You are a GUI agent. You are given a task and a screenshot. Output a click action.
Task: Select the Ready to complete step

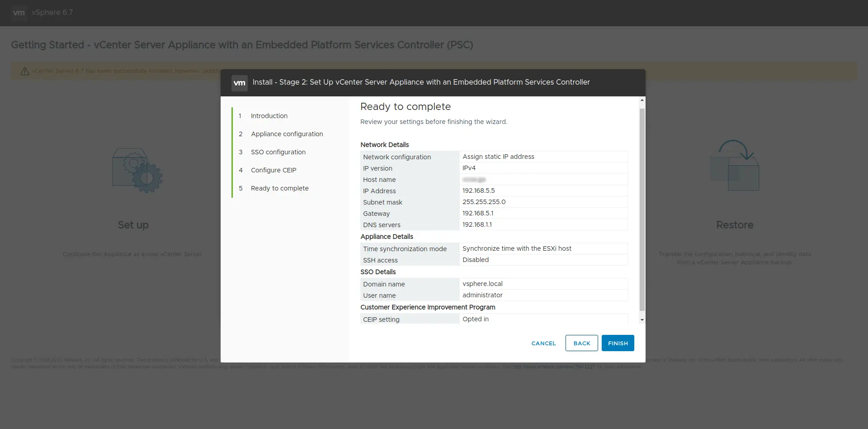tap(279, 188)
